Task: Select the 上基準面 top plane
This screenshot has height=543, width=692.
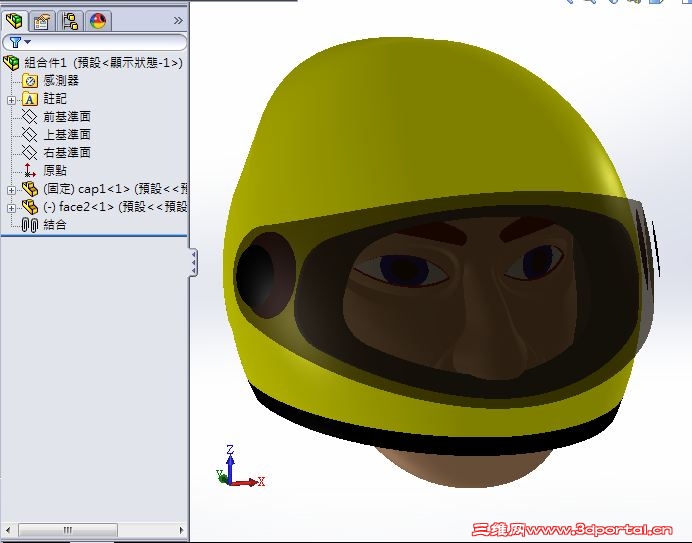Action: (x=67, y=135)
